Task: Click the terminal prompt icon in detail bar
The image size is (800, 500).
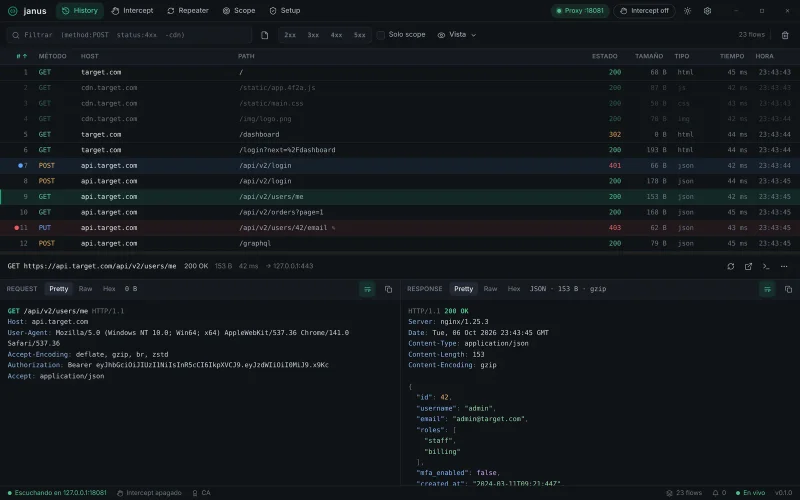Action: [766, 266]
